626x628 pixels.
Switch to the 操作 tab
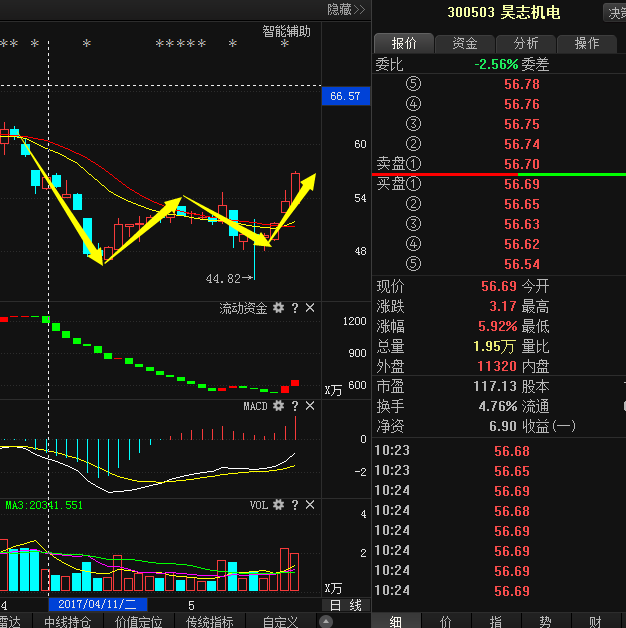pyautogui.click(x=587, y=43)
